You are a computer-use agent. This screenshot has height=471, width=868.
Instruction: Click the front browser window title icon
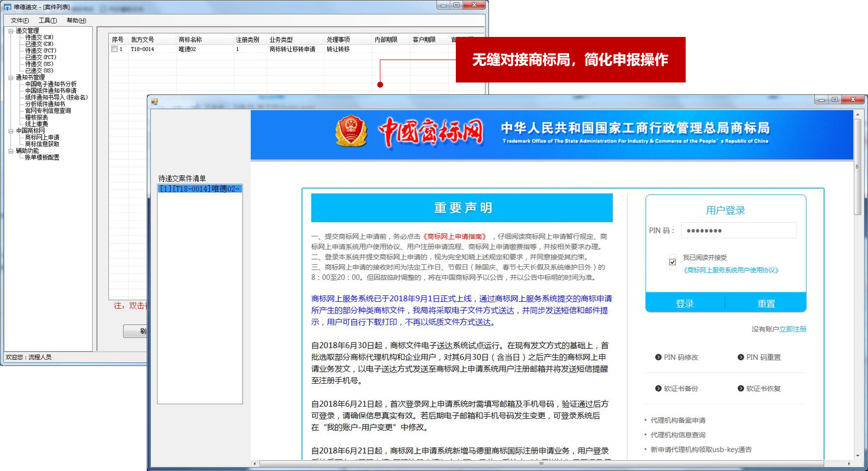155,102
